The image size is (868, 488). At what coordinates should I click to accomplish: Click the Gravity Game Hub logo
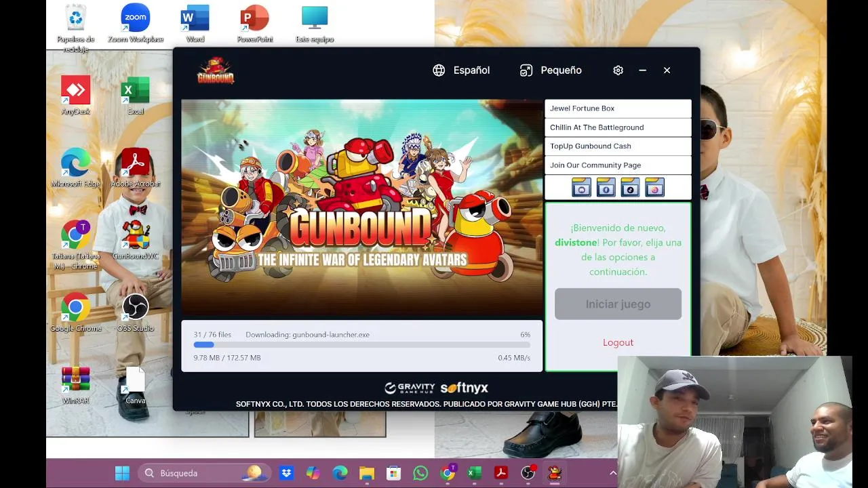tap(410, 388)
